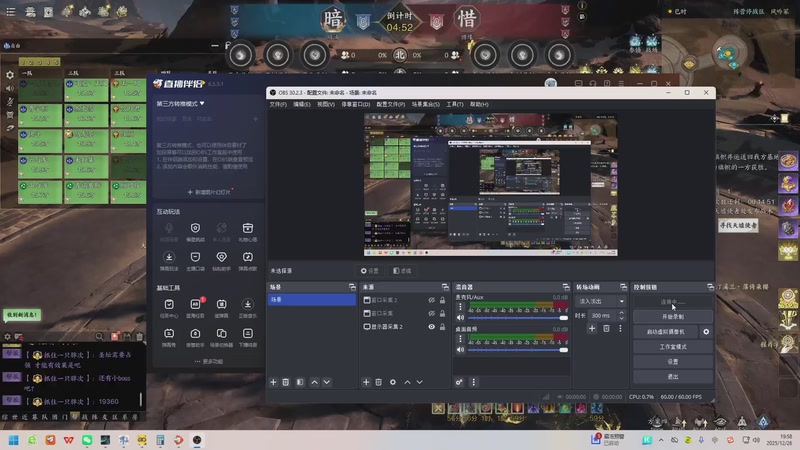Image resolution: width=800 pixels, height=450 pixels.
Task: Add a transition with the plus icon
Action: click(592, 328)
